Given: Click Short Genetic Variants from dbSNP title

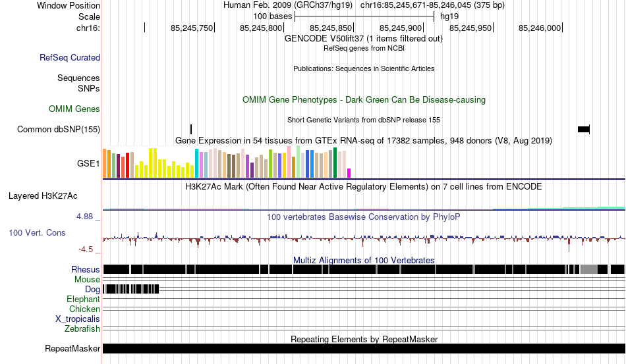Looking at the screenshot, I should (x=364, y=120).
